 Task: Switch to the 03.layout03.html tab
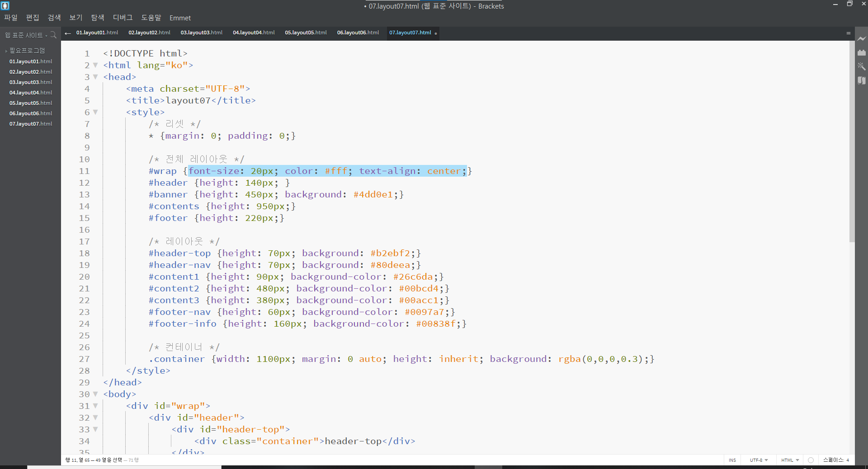tap(202, 33)
